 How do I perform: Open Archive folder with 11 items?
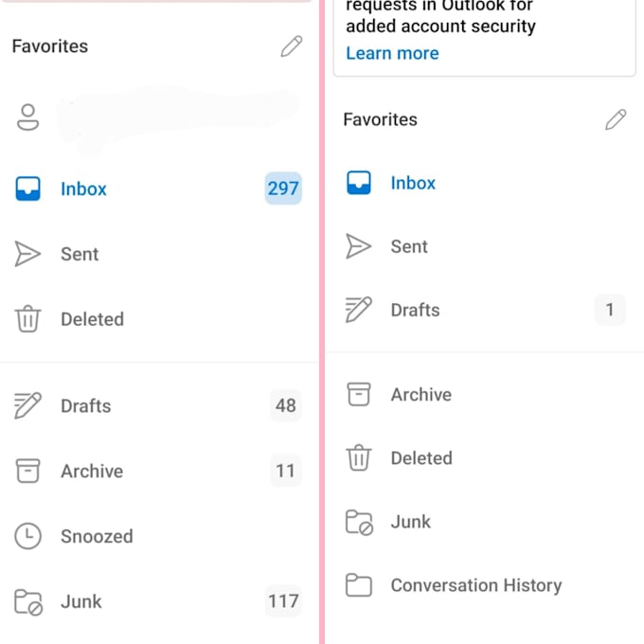(159, 471)
